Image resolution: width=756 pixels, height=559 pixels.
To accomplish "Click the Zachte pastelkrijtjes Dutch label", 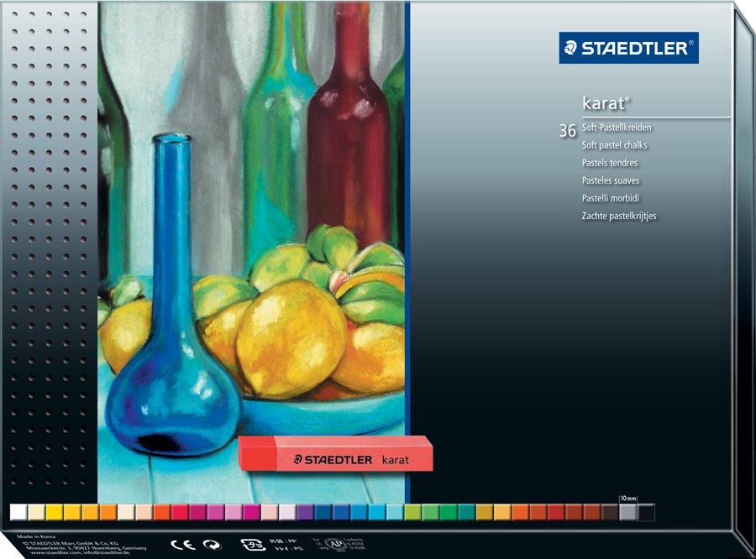I will pos(619,216).
